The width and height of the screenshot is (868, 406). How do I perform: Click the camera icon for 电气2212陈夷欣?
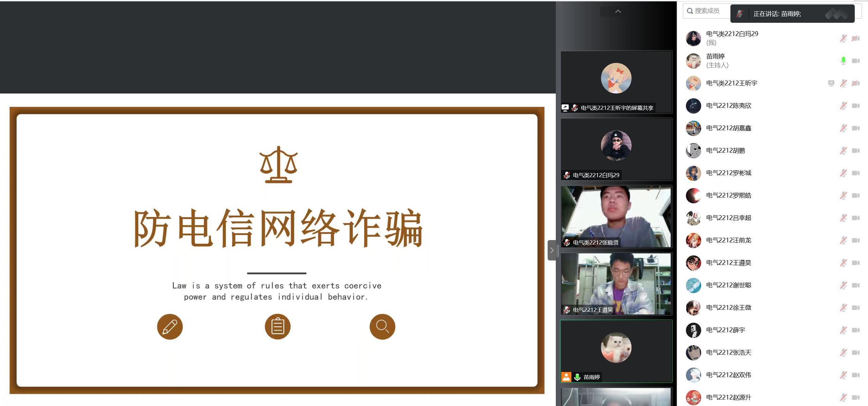855,106
